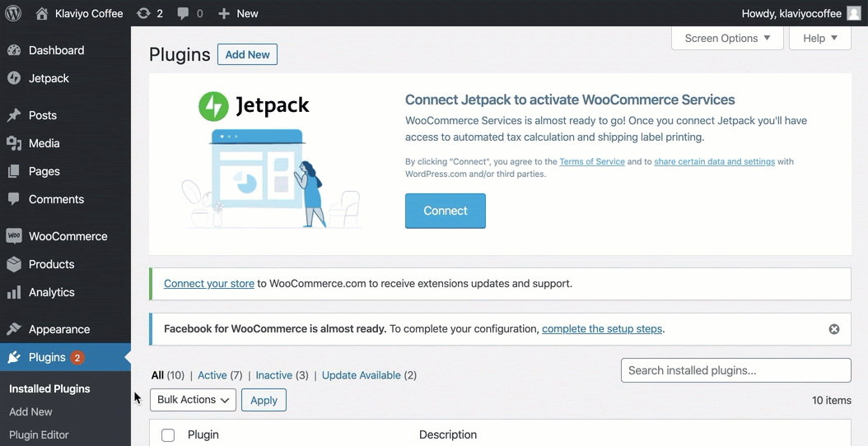Expand Screen Options panel
The width and height of the screenshot is (868, 446).
tap(727, 38)
